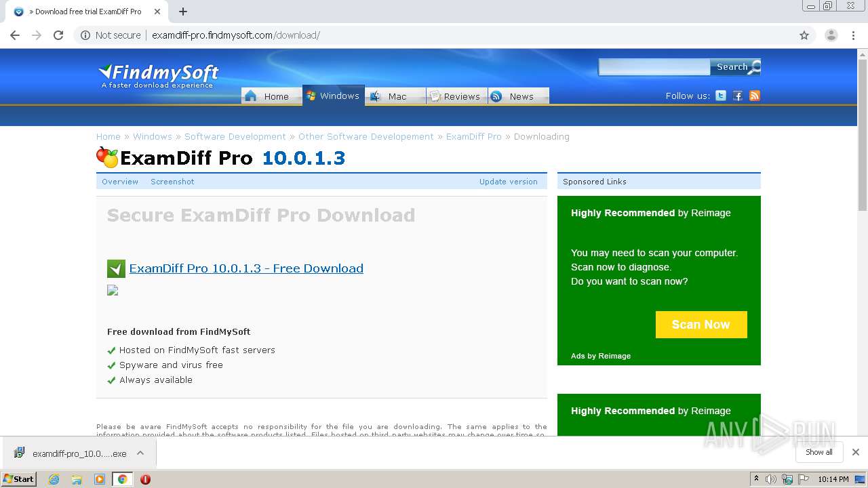Open Windows Media Player taskbar icon
Image resolution: width=868 pixels, height=488 pixels.
100,479
